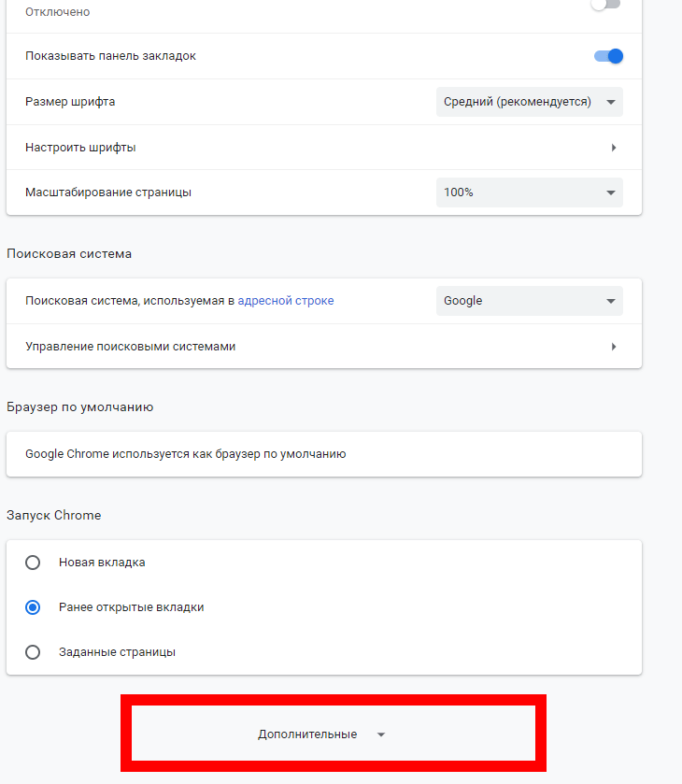Viewport: 682px width, 784px height.
Task: Expand the Дополнительные advanced settings
Action: coord(308,734)
